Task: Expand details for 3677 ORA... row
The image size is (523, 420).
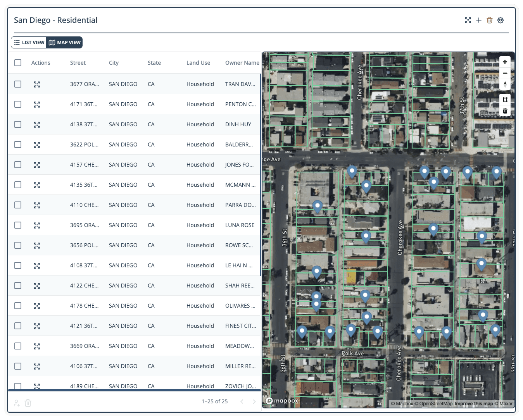Action: tap(37, 84)
